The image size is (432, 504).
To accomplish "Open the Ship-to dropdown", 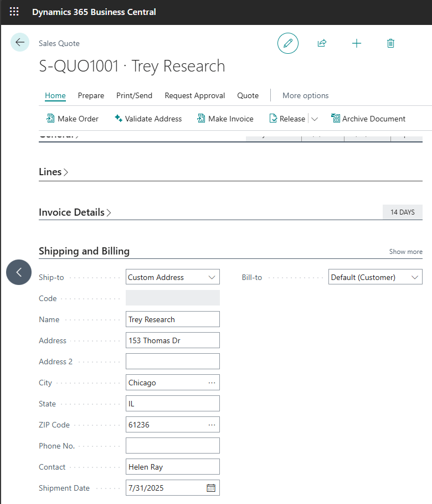I will (x=172, y=277).
